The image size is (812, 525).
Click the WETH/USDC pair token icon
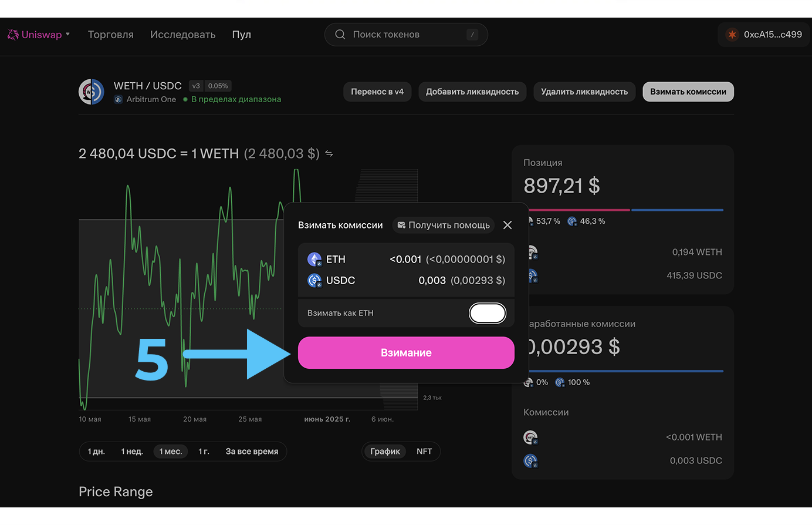pos(92,92)
